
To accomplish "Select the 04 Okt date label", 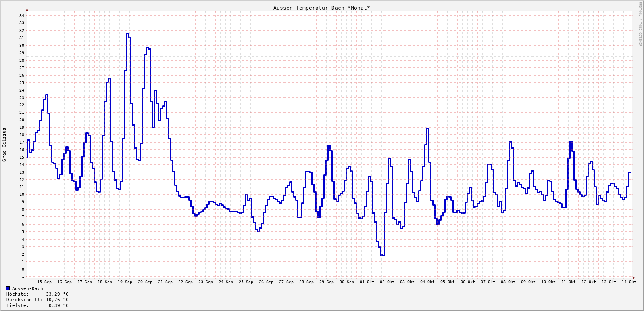I will [427, 282].
